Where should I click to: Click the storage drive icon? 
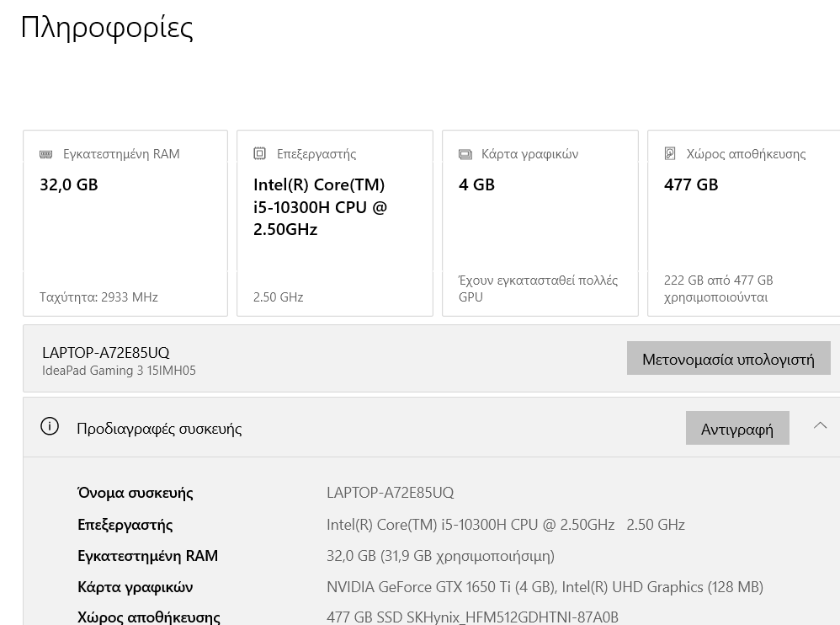(x=670, y=154)
